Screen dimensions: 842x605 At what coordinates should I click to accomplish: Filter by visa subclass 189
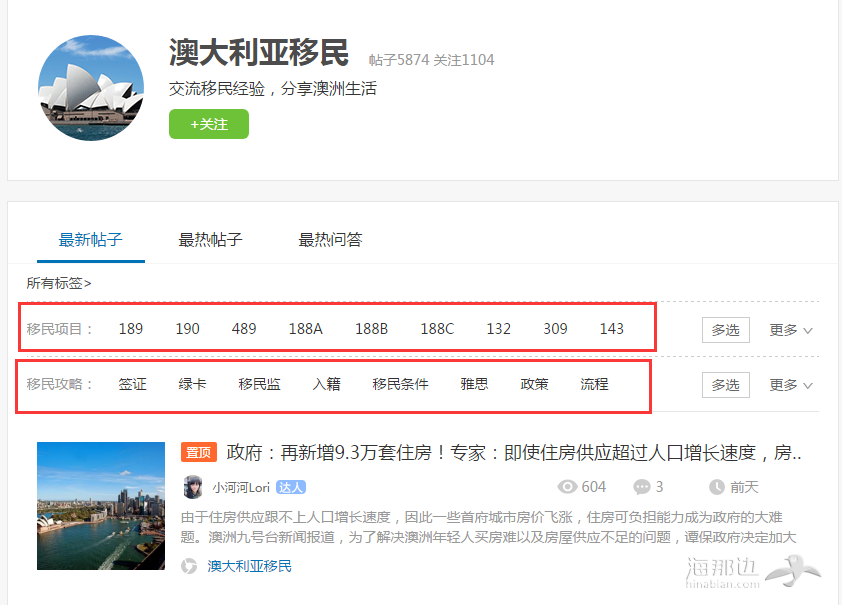coord(130,329)
